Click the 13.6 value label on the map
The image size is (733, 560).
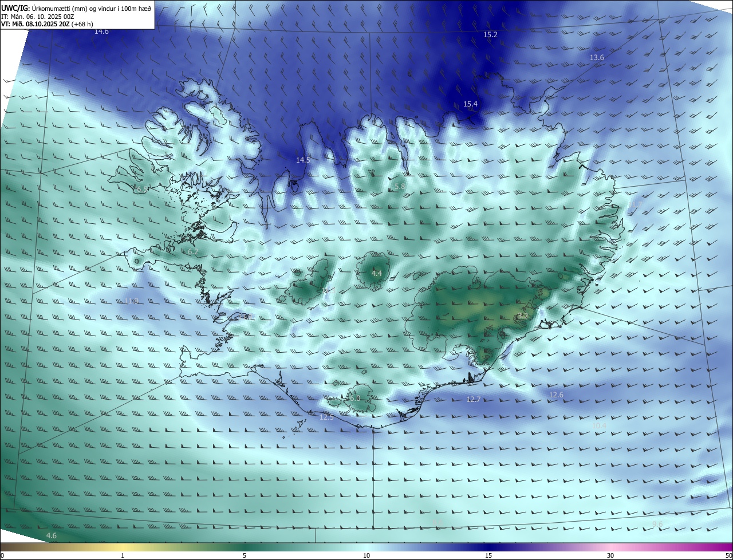point(597,58)
